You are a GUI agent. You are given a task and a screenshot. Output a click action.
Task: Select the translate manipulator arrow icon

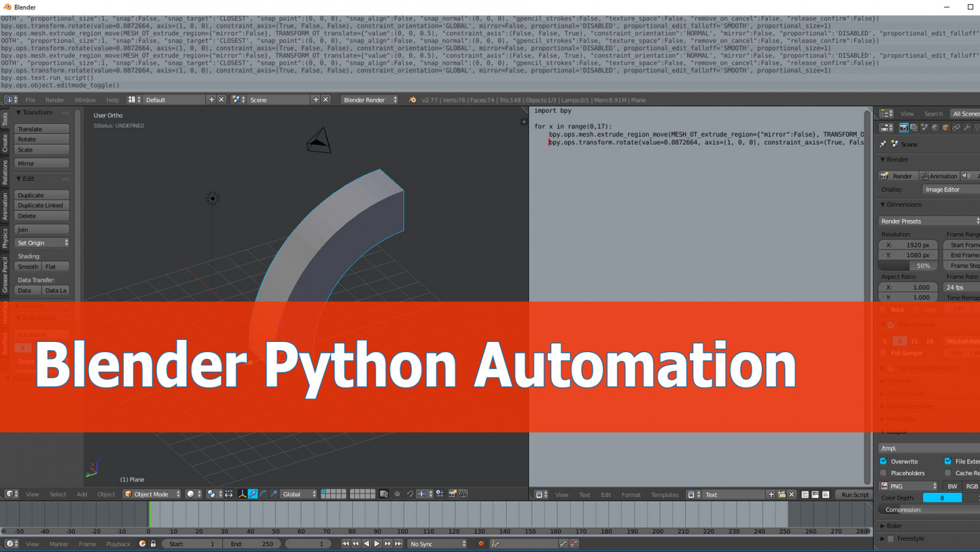click(252, 494)
